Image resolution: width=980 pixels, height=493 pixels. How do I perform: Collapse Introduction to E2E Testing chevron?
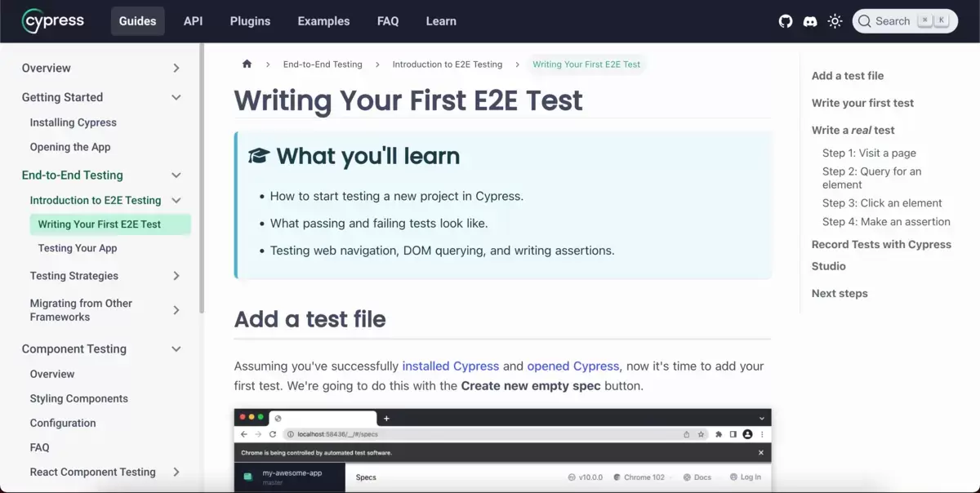pyautogui.click(x=176, y=200)
